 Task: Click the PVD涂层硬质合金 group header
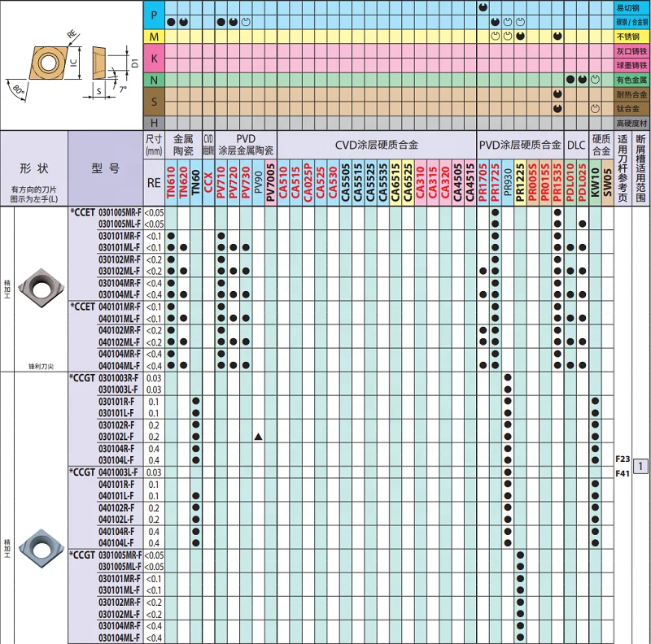(520, 145)
